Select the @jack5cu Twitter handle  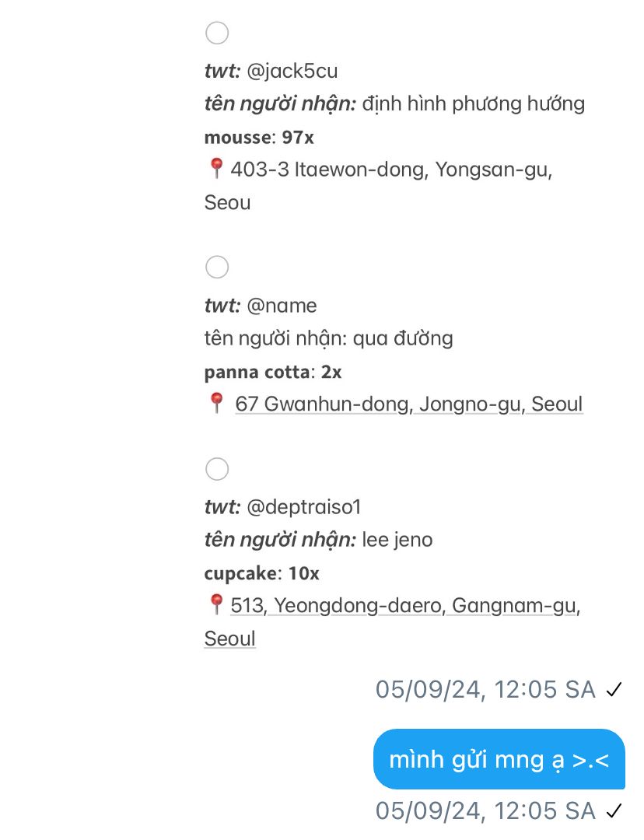click(x=292, y=72)
